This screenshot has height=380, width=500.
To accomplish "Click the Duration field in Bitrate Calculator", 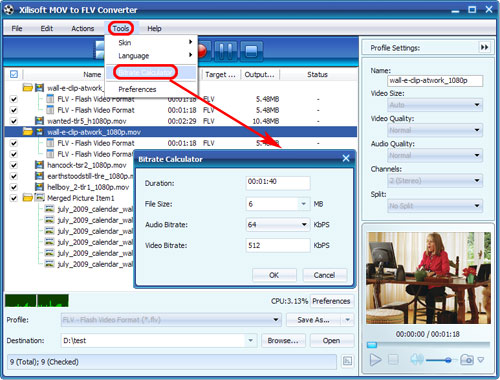I will click(x=278, y=183).
